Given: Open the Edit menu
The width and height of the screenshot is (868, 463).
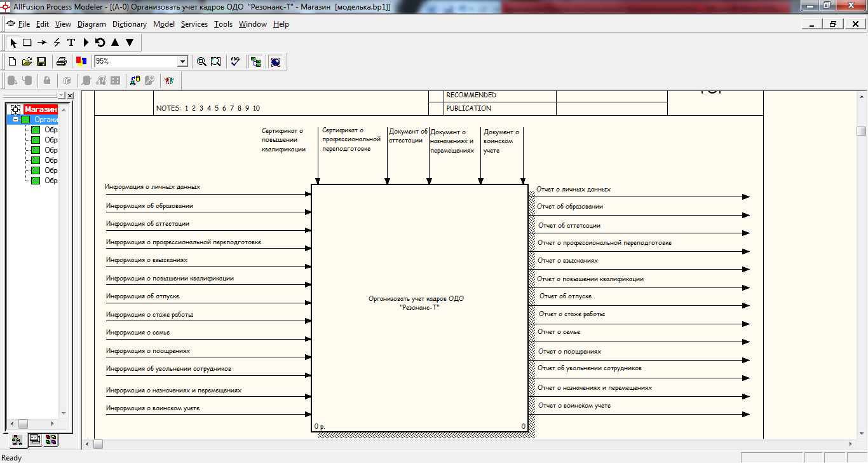Looking at the screenshot, I should click(x=43, y=24).
